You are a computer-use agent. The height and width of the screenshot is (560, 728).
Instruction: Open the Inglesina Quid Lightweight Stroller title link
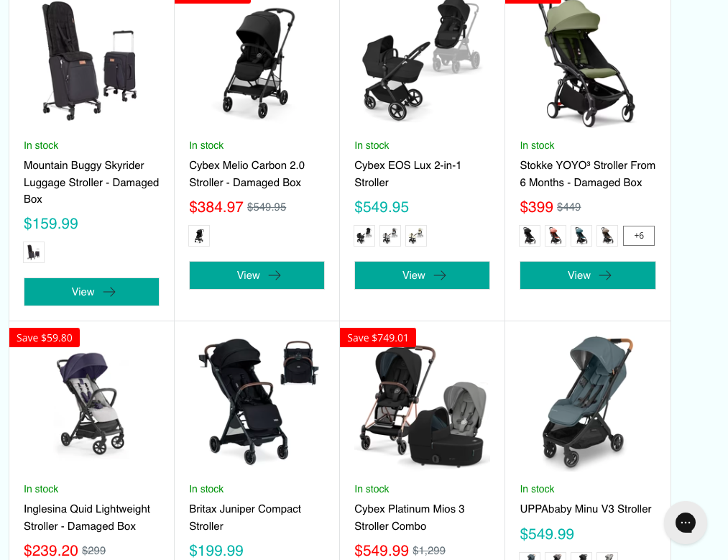click(87, 518)
